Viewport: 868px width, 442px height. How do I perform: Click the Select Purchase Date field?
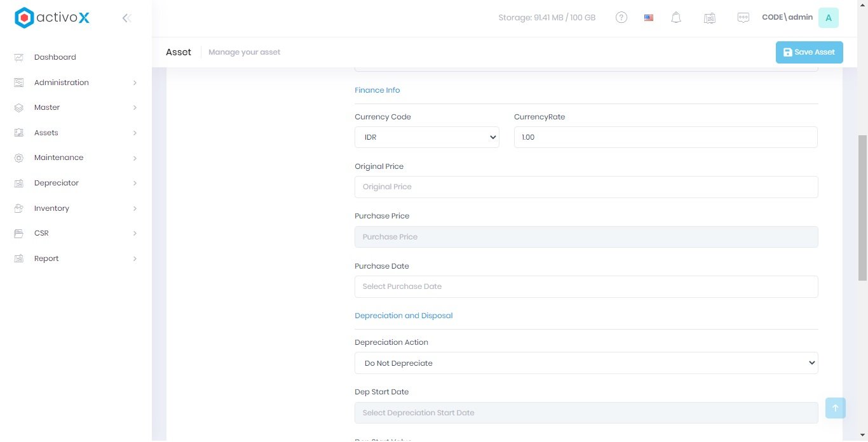pos(586,286)
